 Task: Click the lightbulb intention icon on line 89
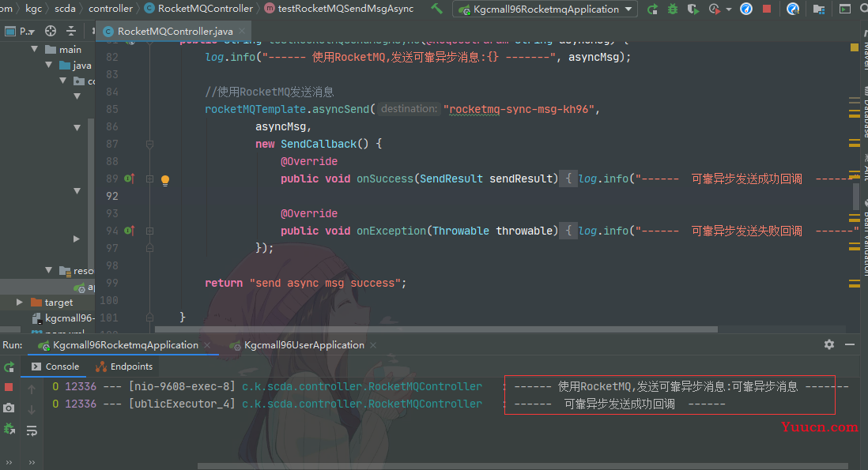(165, 180)
